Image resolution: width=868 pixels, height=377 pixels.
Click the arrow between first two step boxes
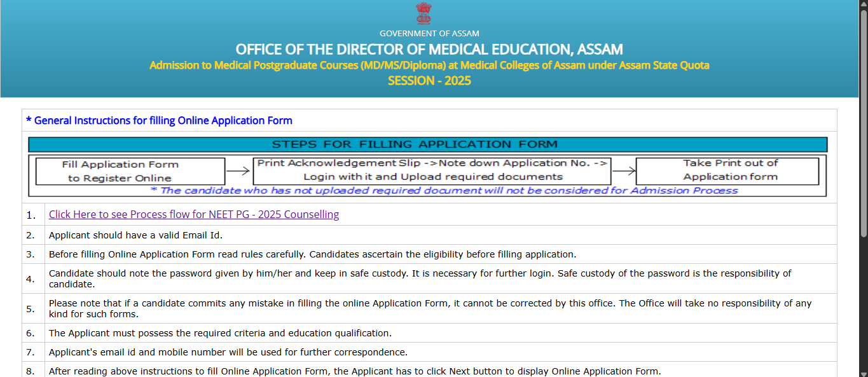pyautogui.click(x=240, y=170)
